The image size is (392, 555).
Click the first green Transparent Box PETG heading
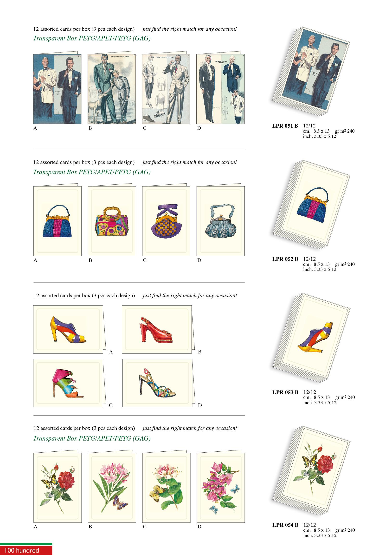pos(92,39)
